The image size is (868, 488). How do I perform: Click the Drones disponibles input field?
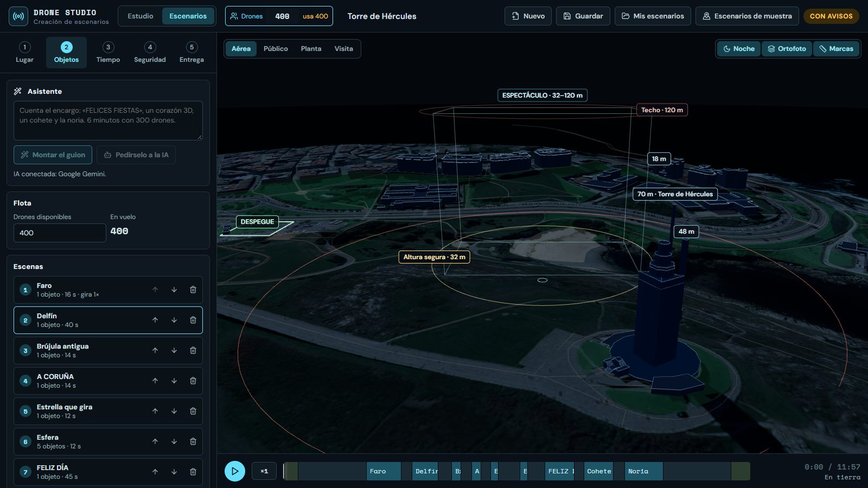[x=60, y=233]
